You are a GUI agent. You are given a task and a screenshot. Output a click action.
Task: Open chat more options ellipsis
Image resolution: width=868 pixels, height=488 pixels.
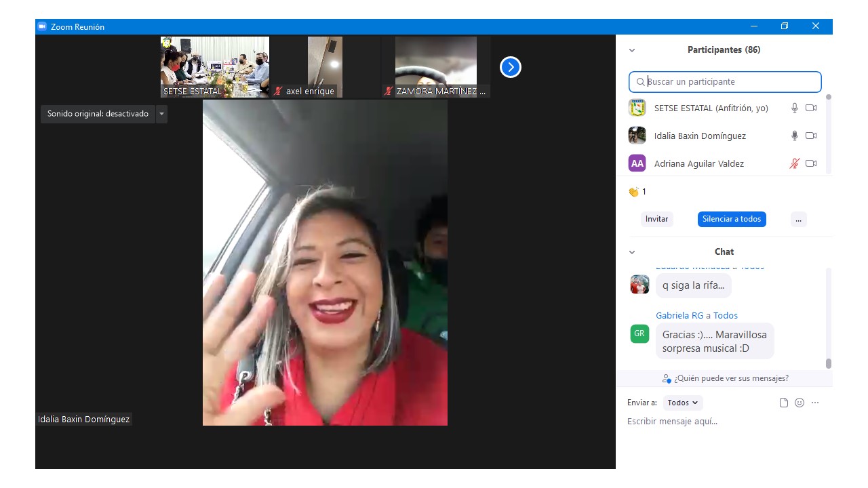pyautogui.click(x=815, y=403)
